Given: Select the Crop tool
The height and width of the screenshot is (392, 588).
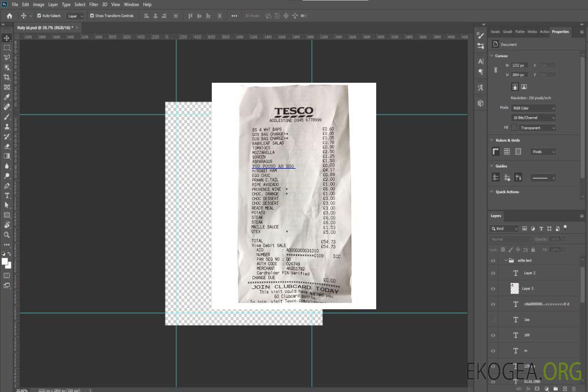Looking at the screenshot, I should coord(7,77).
